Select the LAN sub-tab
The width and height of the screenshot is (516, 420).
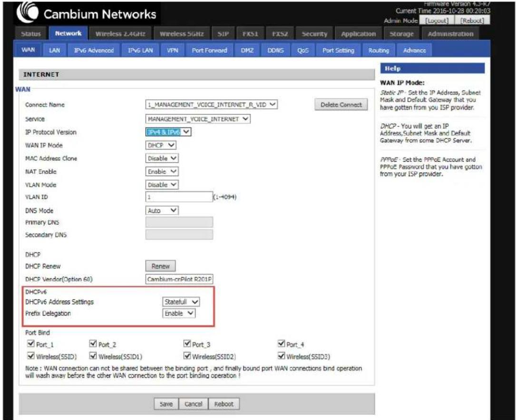pos(54,50)
